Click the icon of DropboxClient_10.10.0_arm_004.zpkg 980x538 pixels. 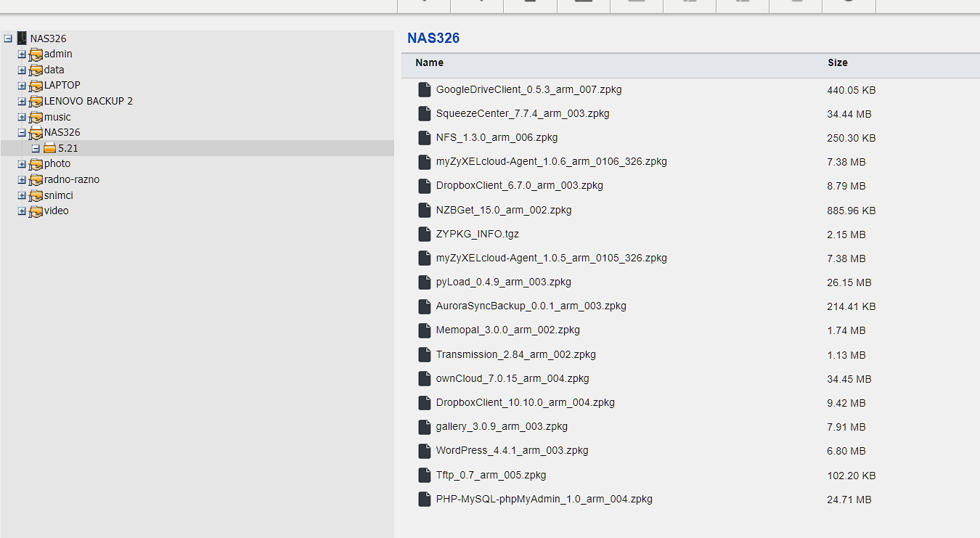[425, 403]
